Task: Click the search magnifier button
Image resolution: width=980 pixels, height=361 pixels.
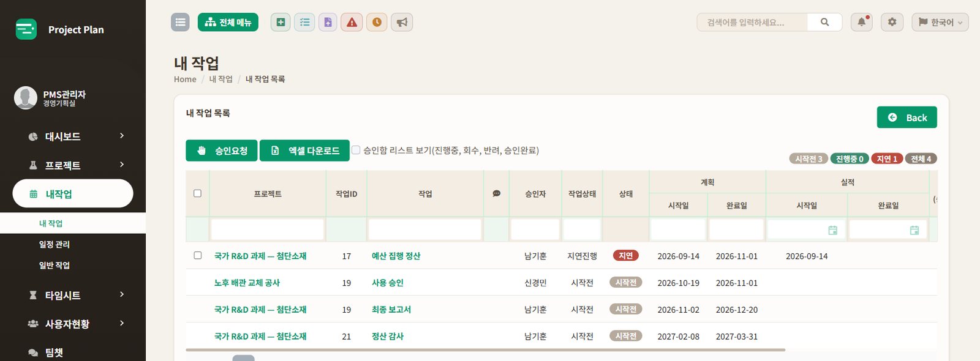Action: 824,22
